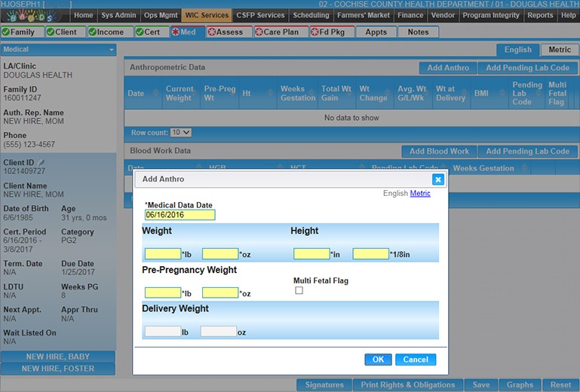This screenshot has height=392, width=580.
Task: Open the WIC Services menu
Action: [207, 15]
